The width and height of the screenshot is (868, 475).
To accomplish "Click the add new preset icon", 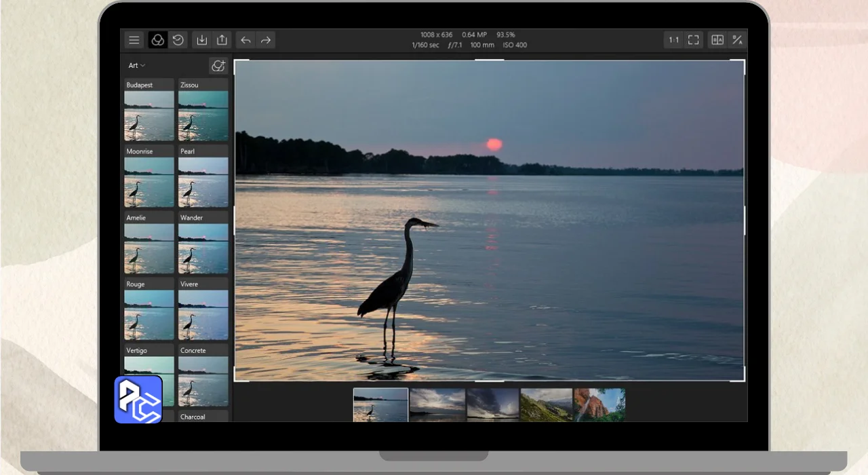I will click(x=218, y=65).
